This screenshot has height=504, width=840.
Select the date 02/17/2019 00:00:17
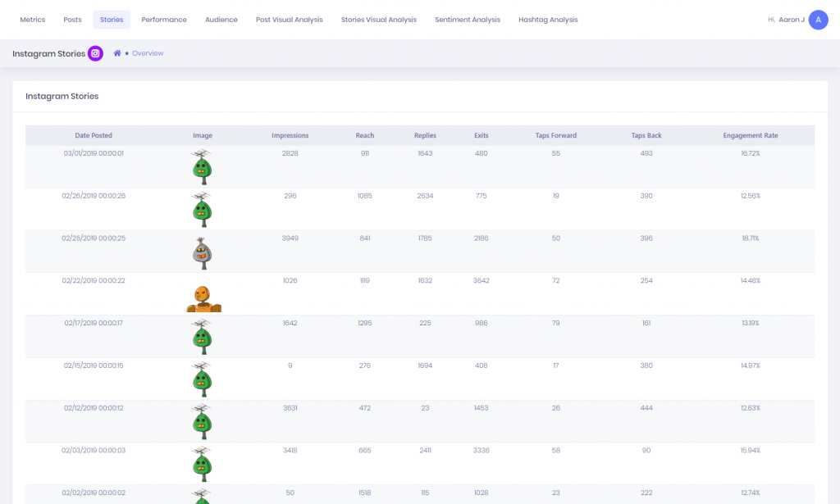point(94,323)
